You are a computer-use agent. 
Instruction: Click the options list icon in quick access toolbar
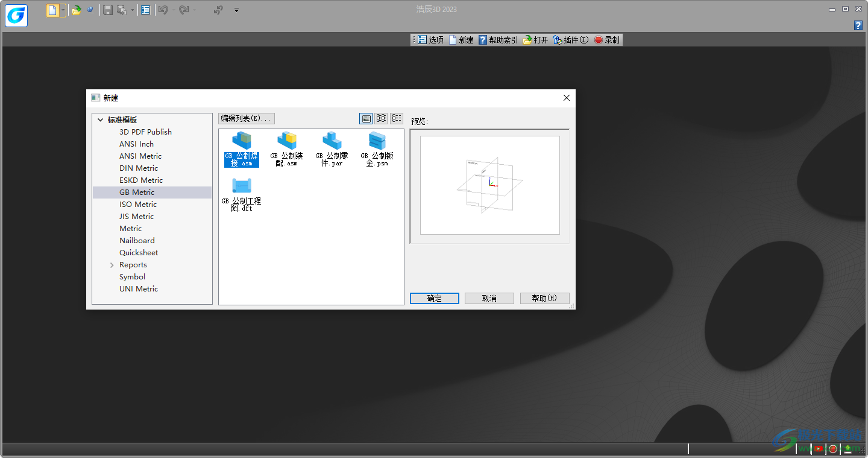click(145, 10)
